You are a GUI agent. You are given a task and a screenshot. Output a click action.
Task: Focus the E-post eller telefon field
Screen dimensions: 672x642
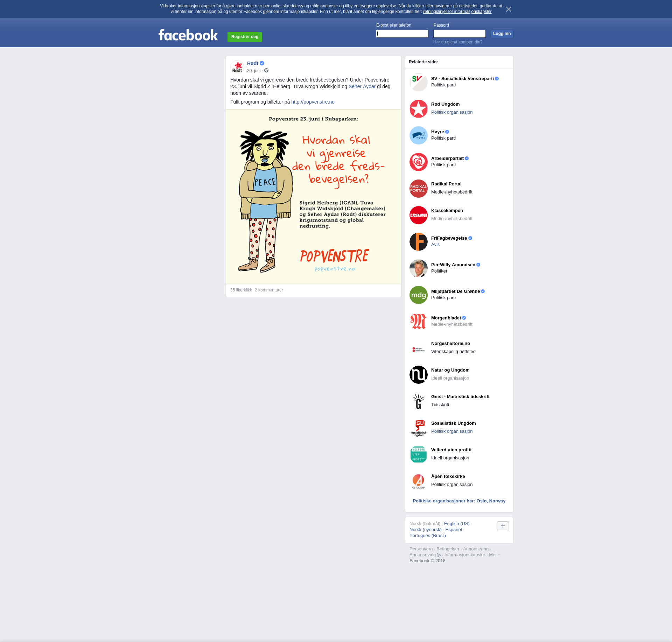click(402, 34)
